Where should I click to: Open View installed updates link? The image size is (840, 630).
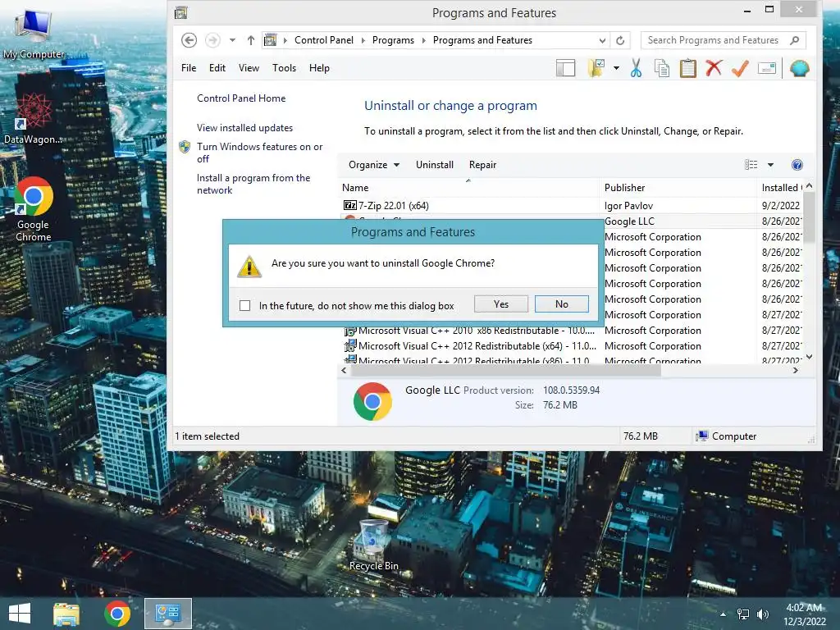point(244,127)
